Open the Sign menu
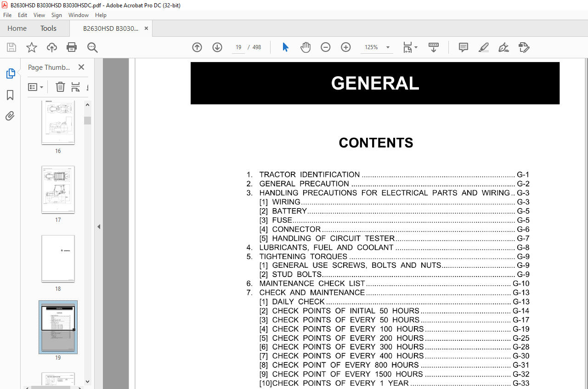 [57, 15]
